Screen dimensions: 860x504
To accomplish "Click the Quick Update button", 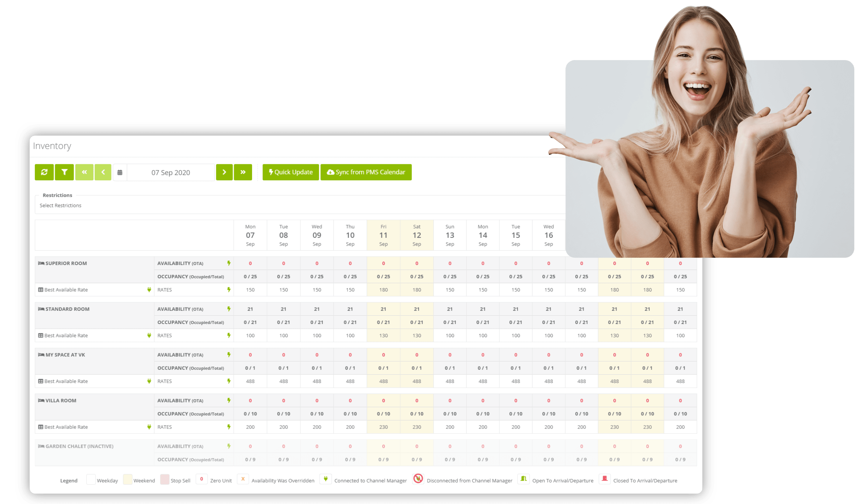I will click(291, 172).
